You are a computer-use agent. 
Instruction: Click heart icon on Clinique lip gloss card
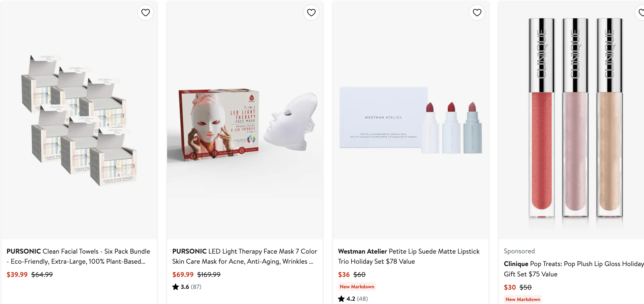pyautogui.click(x=640, y=12)
